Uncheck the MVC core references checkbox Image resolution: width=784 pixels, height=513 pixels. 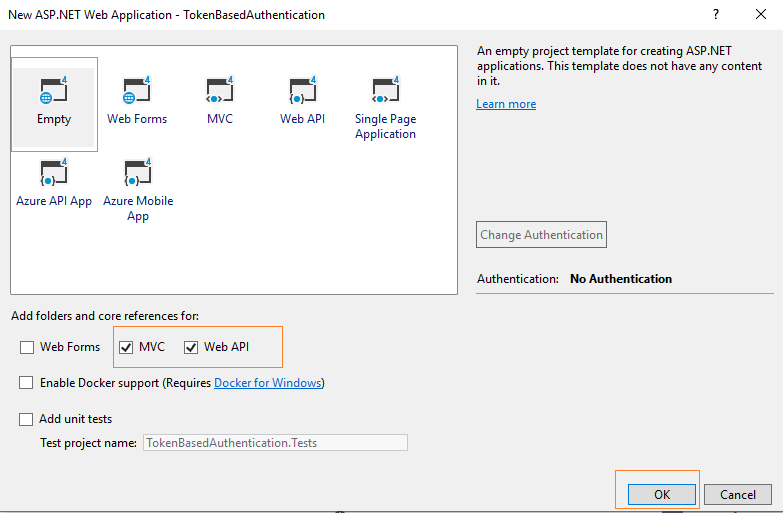126,347
